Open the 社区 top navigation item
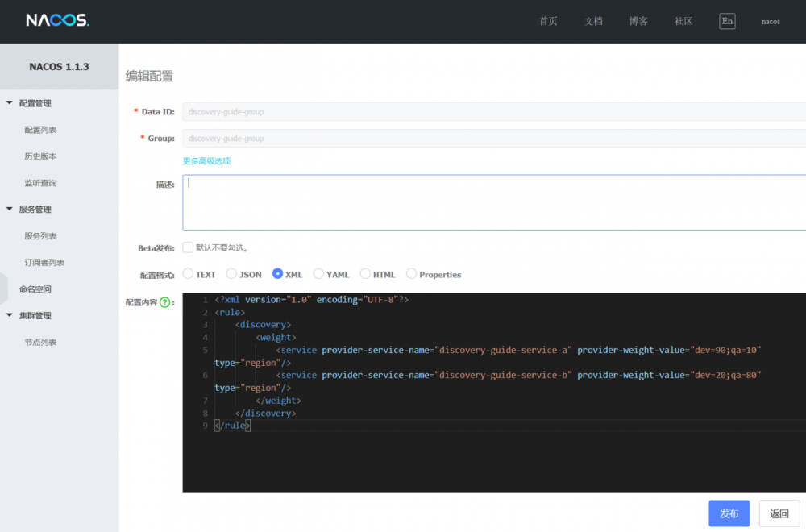This screenshot has height=532, width=806. tap(683, 21)
